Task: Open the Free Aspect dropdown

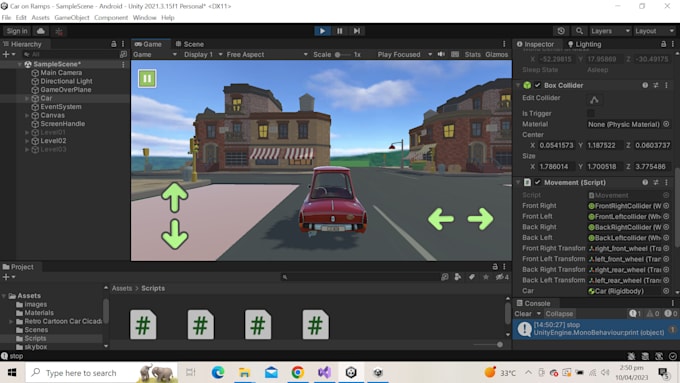Action: 267,54
